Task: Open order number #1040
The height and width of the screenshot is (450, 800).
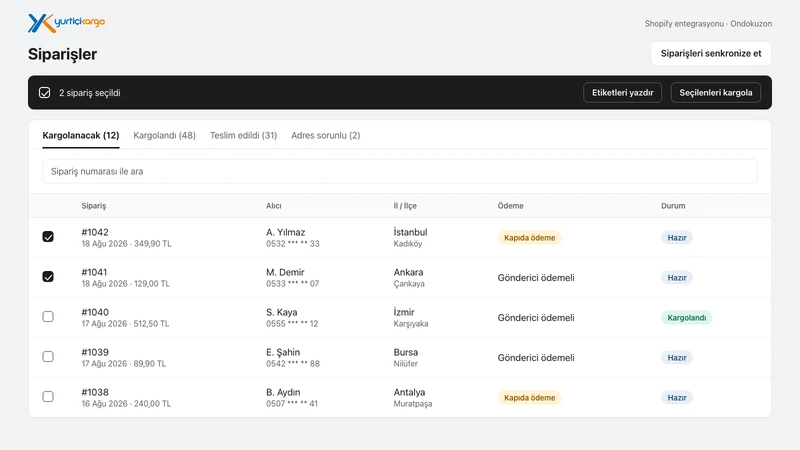Action: [x=95, y=312]
